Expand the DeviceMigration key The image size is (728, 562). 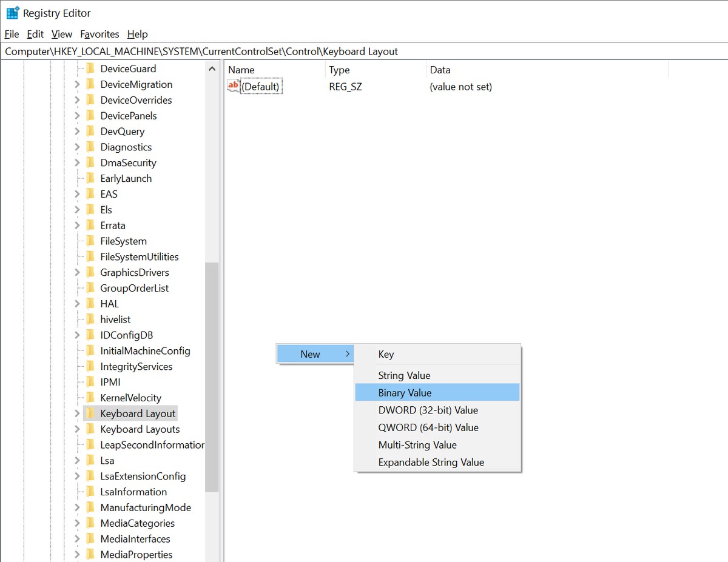tap(77, 84)
